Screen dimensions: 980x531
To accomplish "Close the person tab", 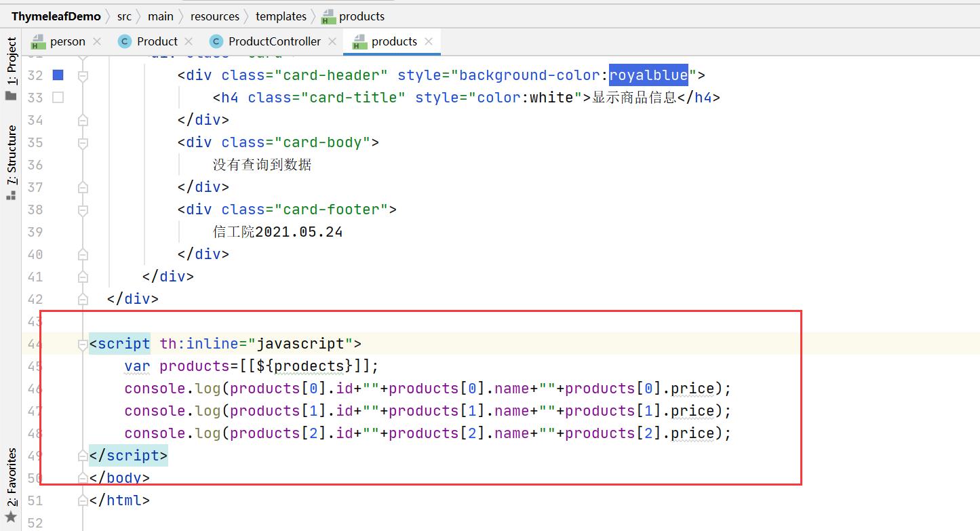I will (x=97, y=41).
